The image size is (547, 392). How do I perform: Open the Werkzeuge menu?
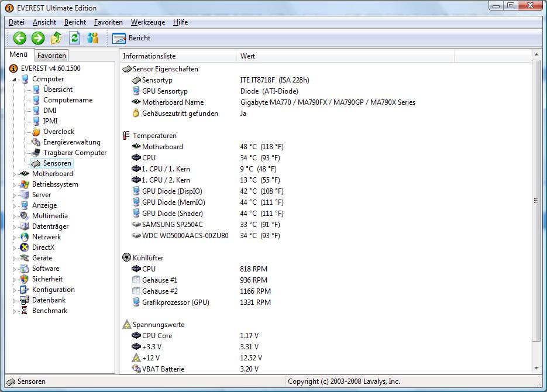tap(148, 22)
